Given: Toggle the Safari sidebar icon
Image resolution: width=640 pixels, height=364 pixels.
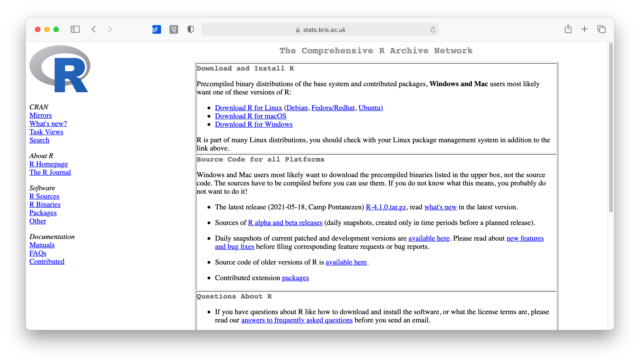Looking at the screenshot, I should 75,29.
